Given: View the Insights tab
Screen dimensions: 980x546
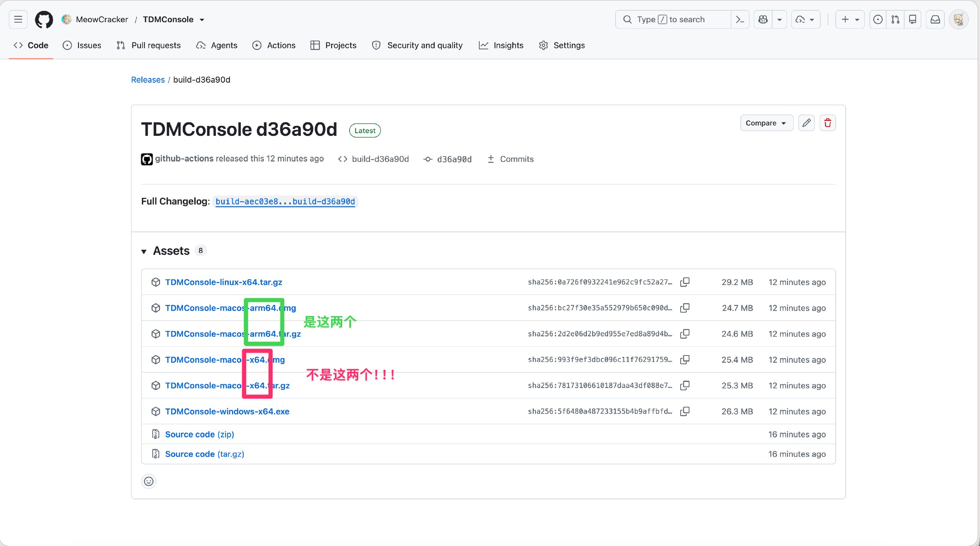Looking at the screenshot, I should point(501,45).
